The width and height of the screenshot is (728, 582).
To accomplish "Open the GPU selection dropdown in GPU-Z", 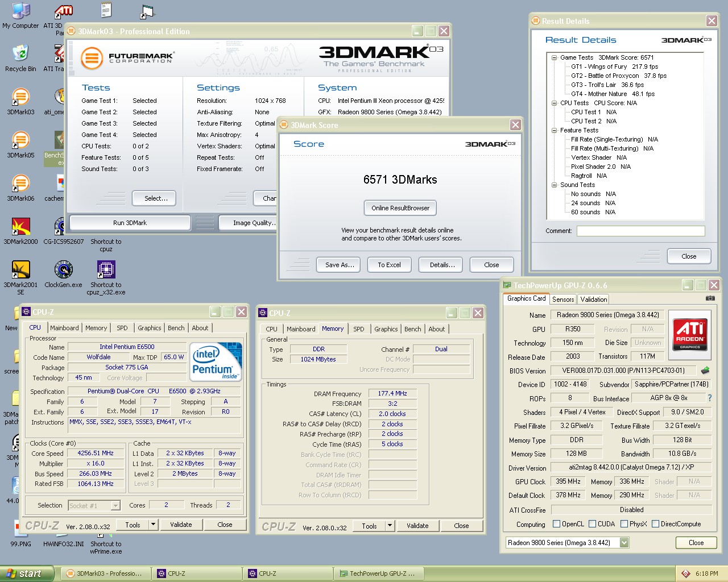I will (x=624, y=543).
